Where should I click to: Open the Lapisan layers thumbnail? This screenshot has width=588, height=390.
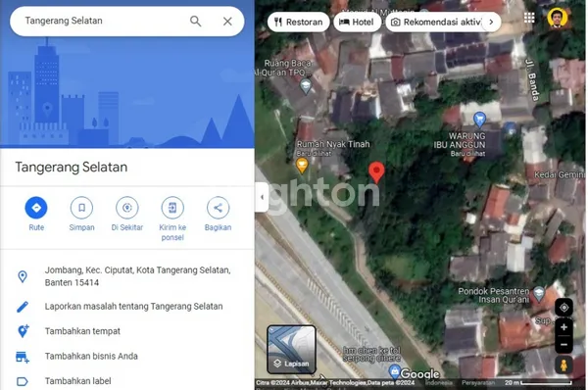pyautogui.click(x=291, y=349)
